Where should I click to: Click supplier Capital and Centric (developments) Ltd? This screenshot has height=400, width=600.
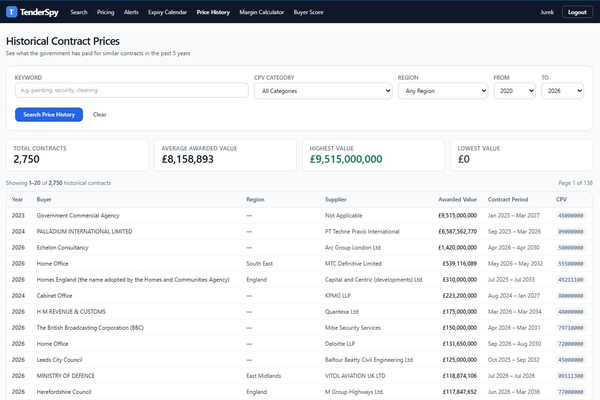(x=373, y=280)
